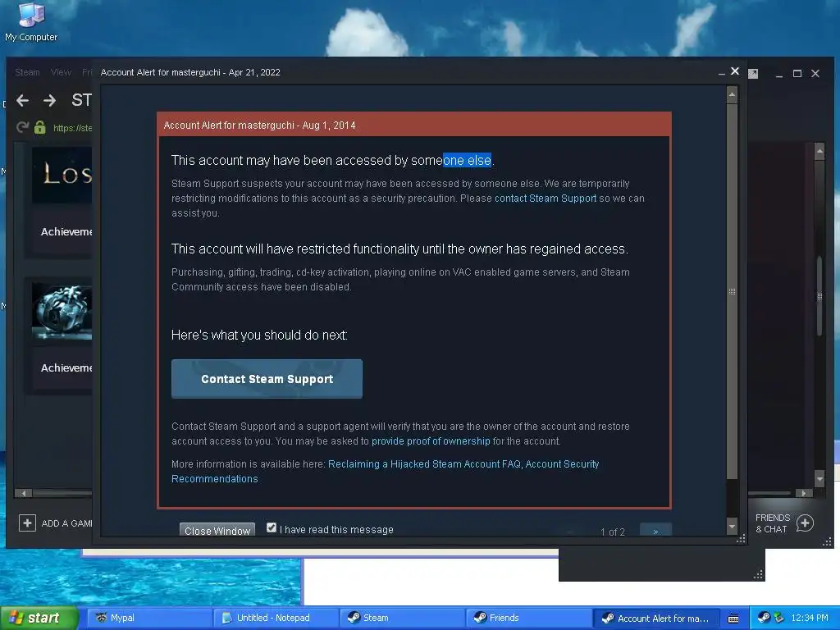Click the Windows start button
The height and width of the screenshot is (630, 840).
point(39,619)
